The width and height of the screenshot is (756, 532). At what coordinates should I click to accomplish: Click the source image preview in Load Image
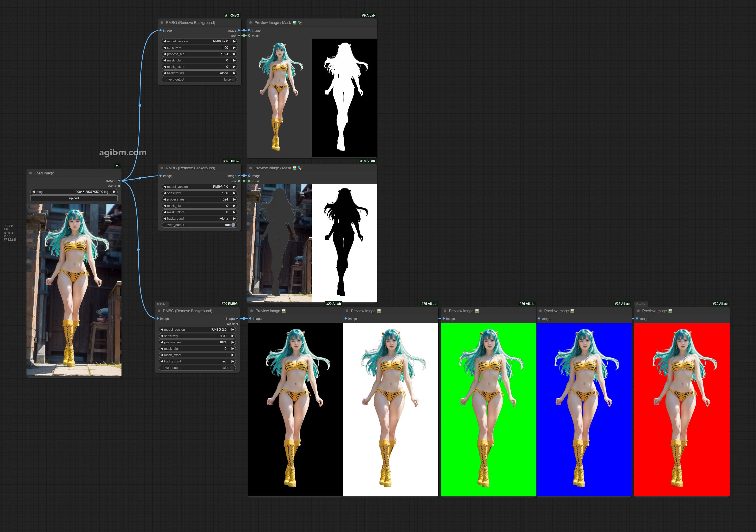[x=74, y=290]
